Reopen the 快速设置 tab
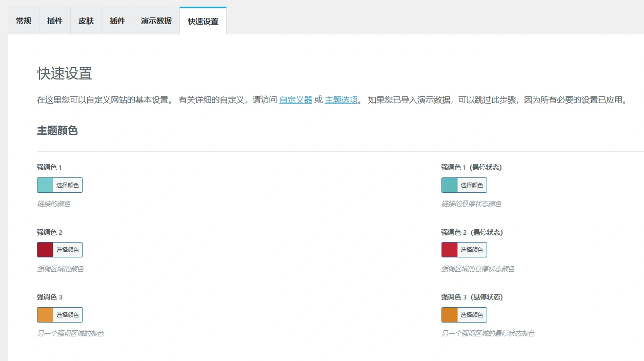644x361 pixels. tap(203, 21)
